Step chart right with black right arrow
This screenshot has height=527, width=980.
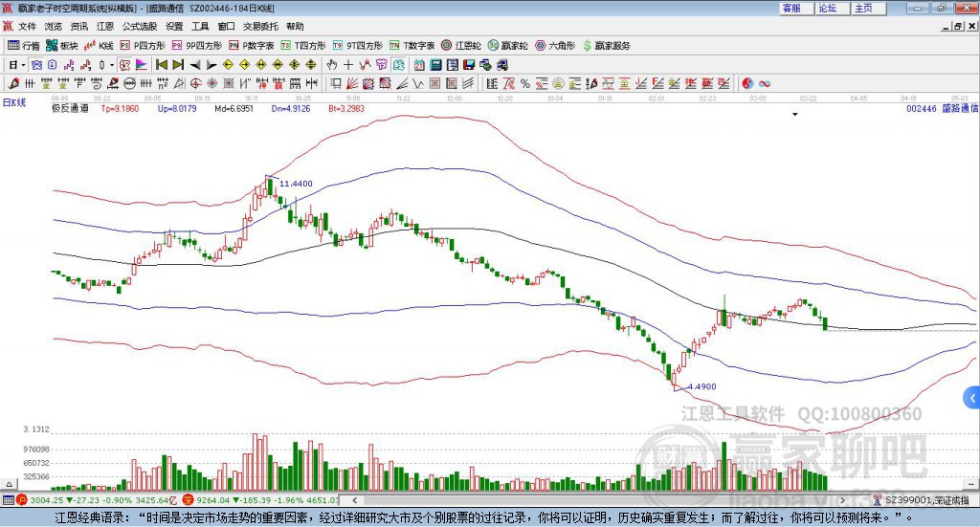pos(212,65)
